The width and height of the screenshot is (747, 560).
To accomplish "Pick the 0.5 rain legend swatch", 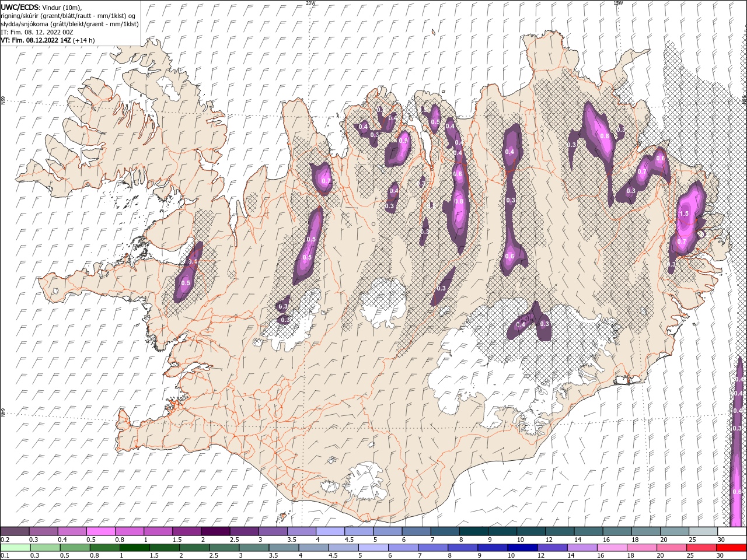I will pyautogui.click(x=75, y=547).
